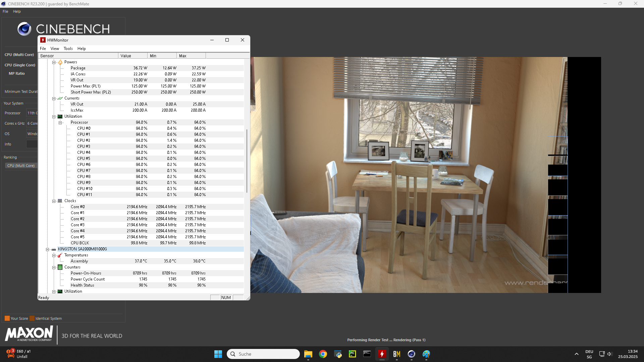
Task: Open the HWMonitor View menu
Action: point(55,49)
